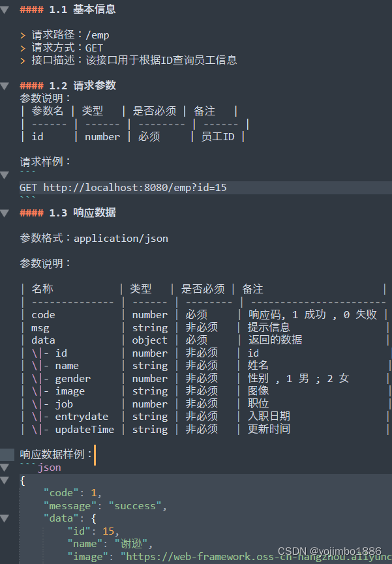Collapse the opening brace fold arrow
392x564 pixels.
[x=5, y=480]
